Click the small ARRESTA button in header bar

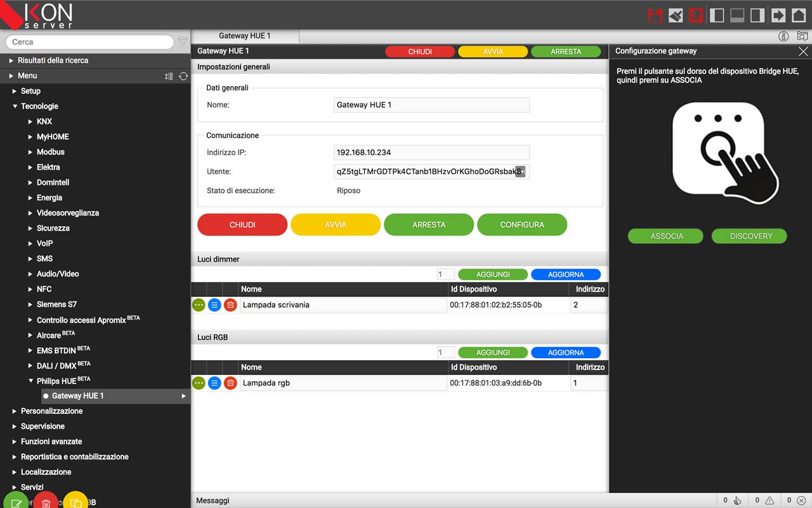[566, 52]
